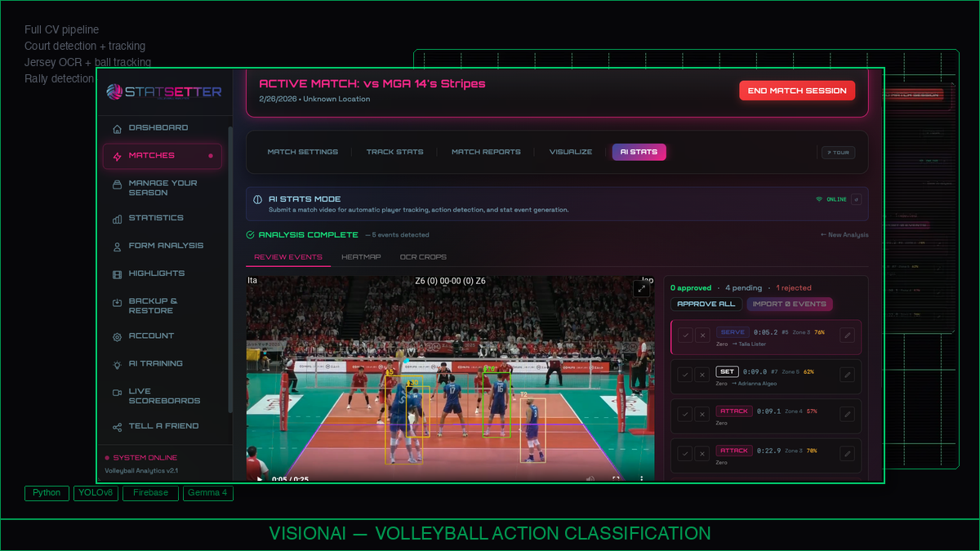Reject the SET event using the X
Image resolution: width=980 pixels, height=551 pixels.
[702, 375]
